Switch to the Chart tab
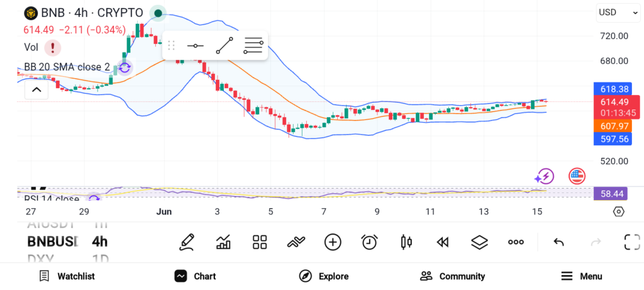Viewport: 644px width, 290px height. pyautogui.click(x=195, y=276)
